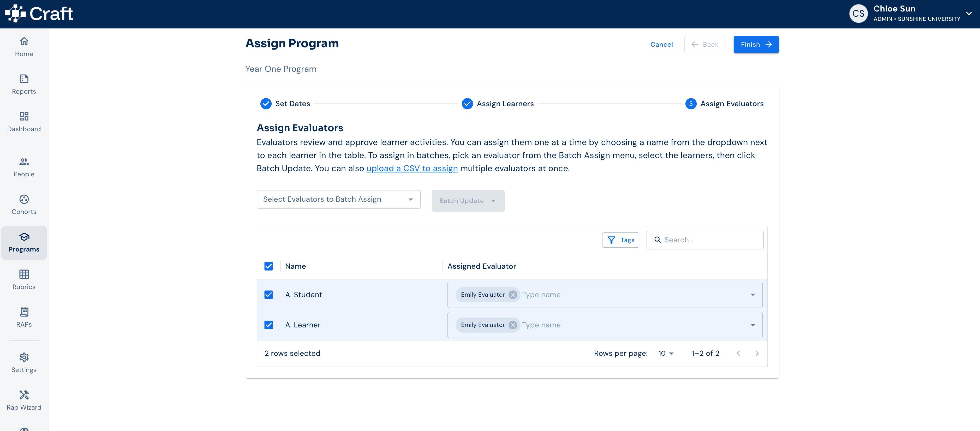This screenshot has height=431, width=980.
Task: Open the Batch Update dropdown button
Action: point(468,201)
